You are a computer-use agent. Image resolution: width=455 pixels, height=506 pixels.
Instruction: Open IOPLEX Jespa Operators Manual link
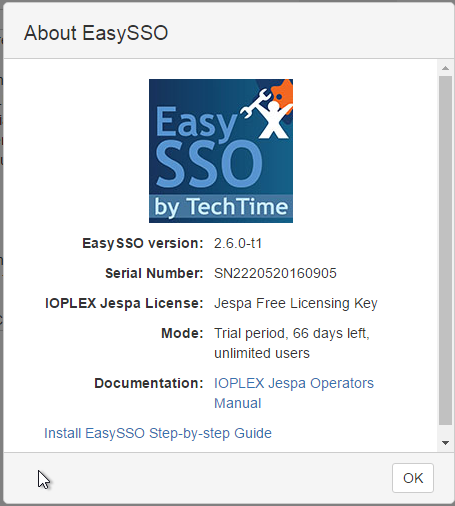click(294, 393)
